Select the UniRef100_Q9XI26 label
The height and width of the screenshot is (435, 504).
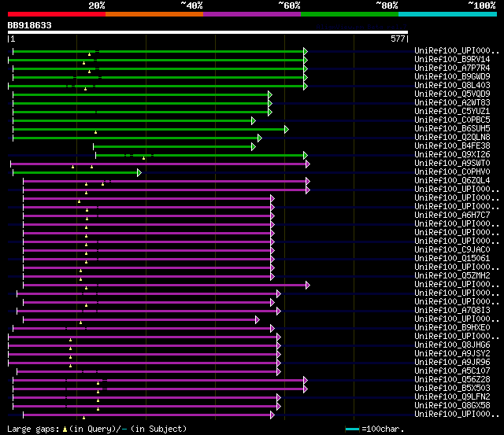(452, 154)
